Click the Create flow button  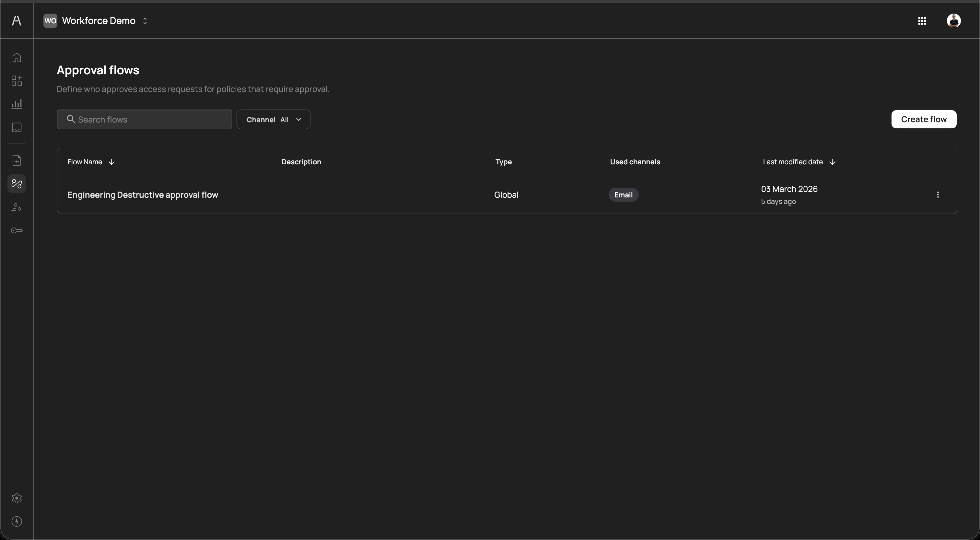[924, 119]
